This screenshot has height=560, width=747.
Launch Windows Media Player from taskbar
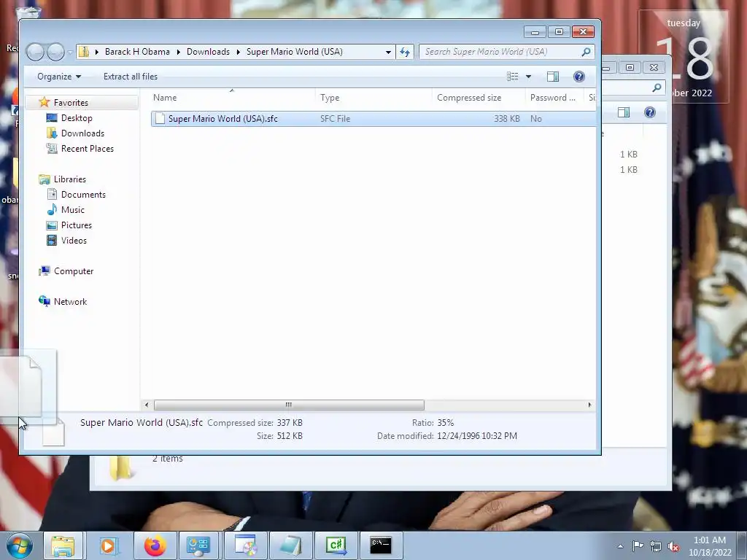point(109,545)
